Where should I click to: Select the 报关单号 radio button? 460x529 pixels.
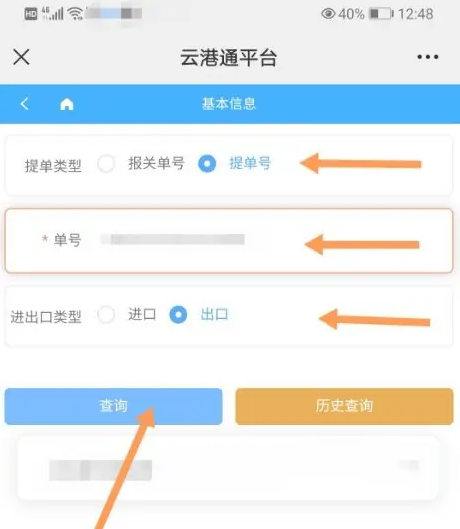coord(106,164)
